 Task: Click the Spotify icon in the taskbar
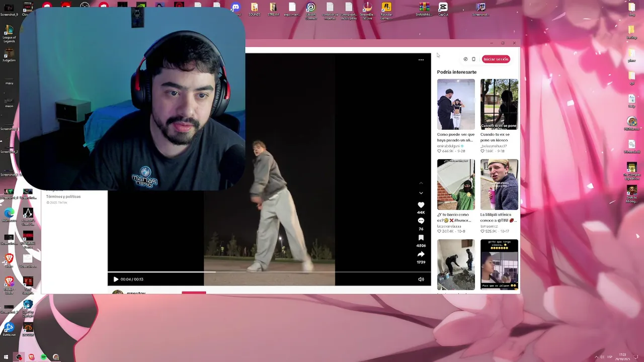(44, 357)
